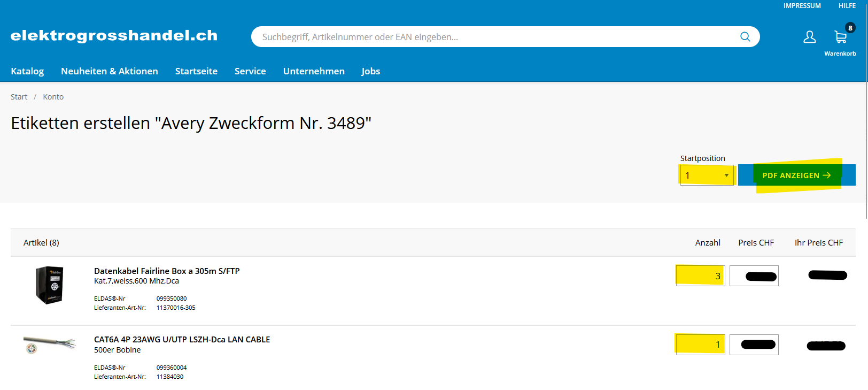Viewport: 868px width, 390px height.
Task: Open the Jobs page
Action: pyautogui.click(x=370, y=71)
